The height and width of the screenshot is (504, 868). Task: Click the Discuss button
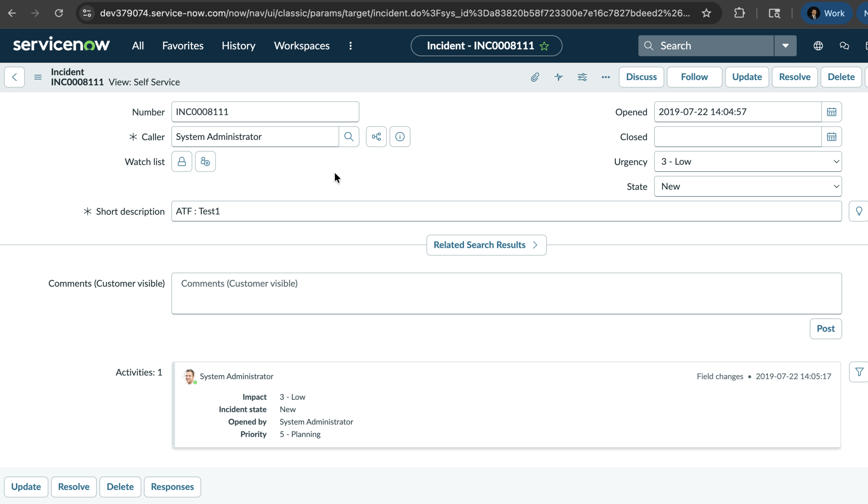pyautogui.click(x=641, y=77)
